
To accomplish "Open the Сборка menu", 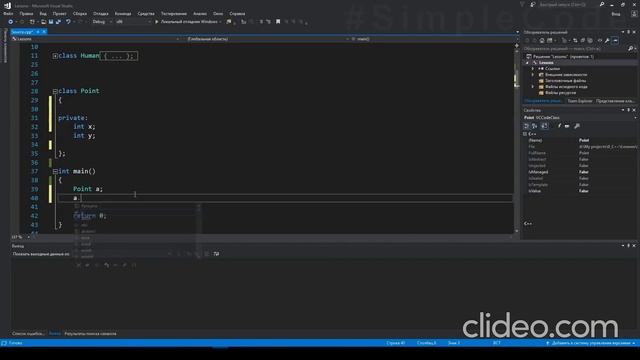I will 80,13.
